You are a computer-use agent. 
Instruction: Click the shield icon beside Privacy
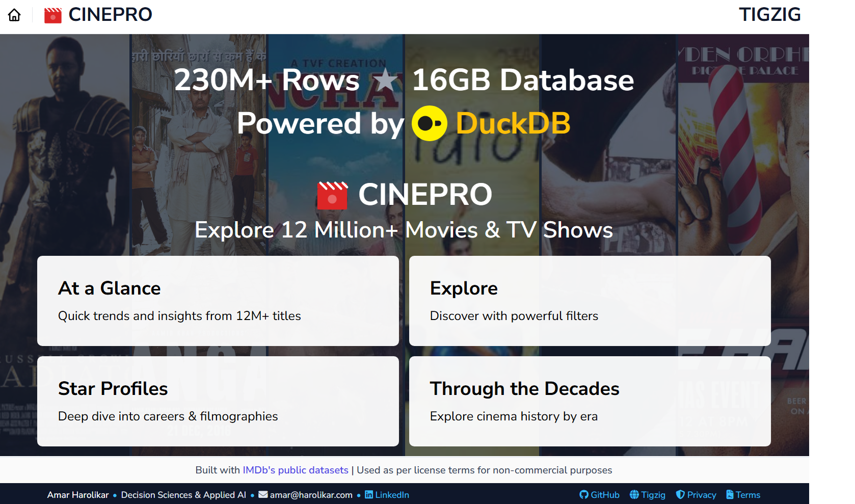click(680, 494)
